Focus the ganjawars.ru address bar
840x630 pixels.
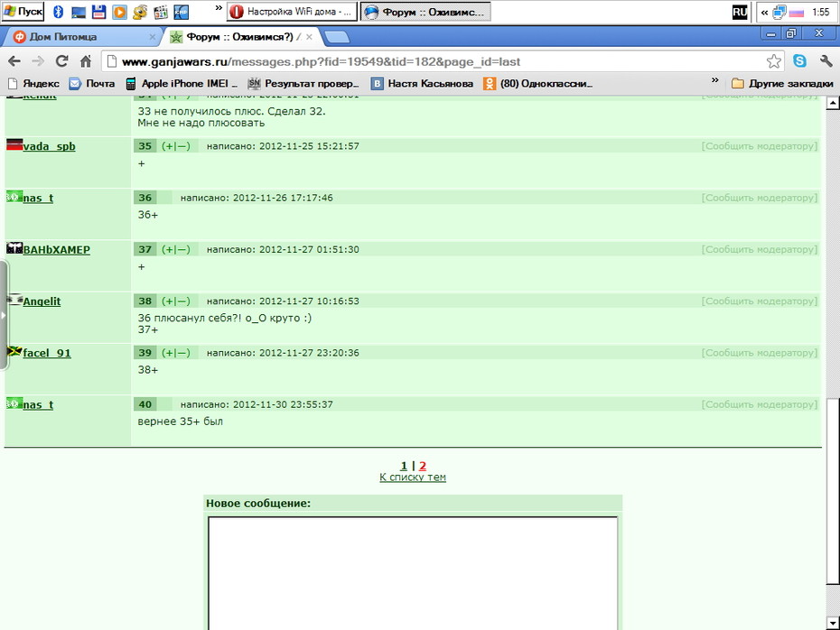click(x=434, y=61)
